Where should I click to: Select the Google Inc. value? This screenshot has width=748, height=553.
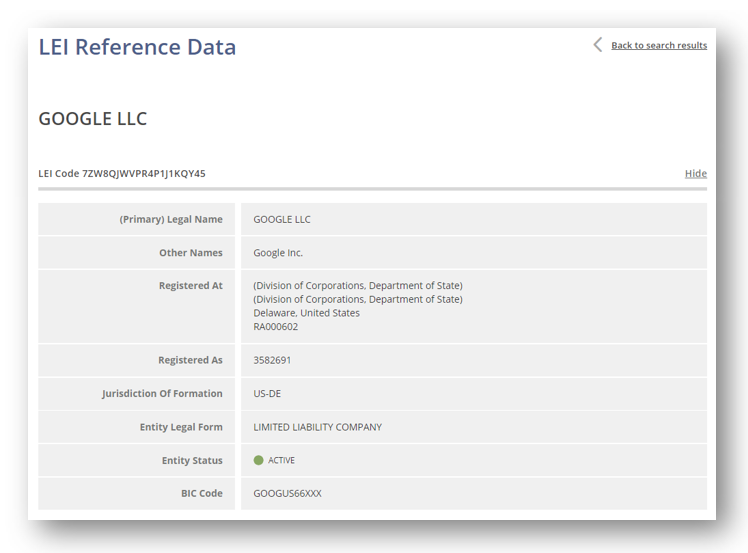[x=278, y=252]
